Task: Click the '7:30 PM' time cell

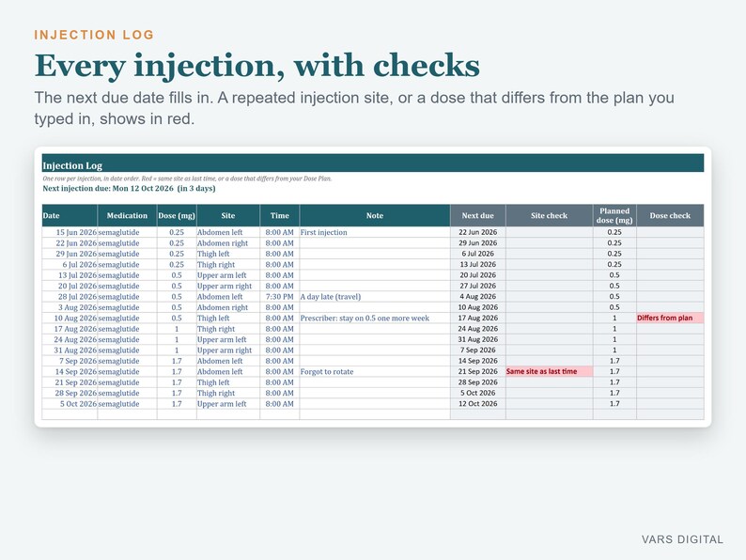Action: point(280,296)
